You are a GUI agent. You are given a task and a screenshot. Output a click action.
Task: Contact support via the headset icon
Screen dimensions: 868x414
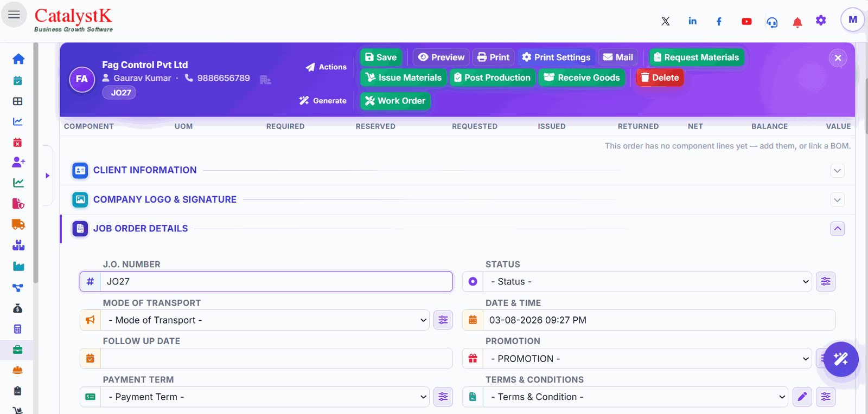point(772,22)
